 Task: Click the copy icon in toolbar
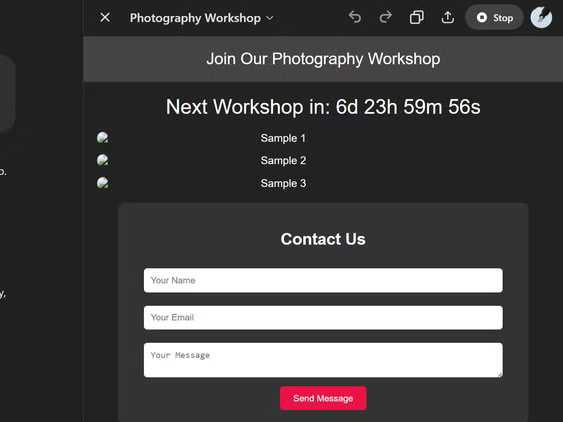click(x=417, y=17)
